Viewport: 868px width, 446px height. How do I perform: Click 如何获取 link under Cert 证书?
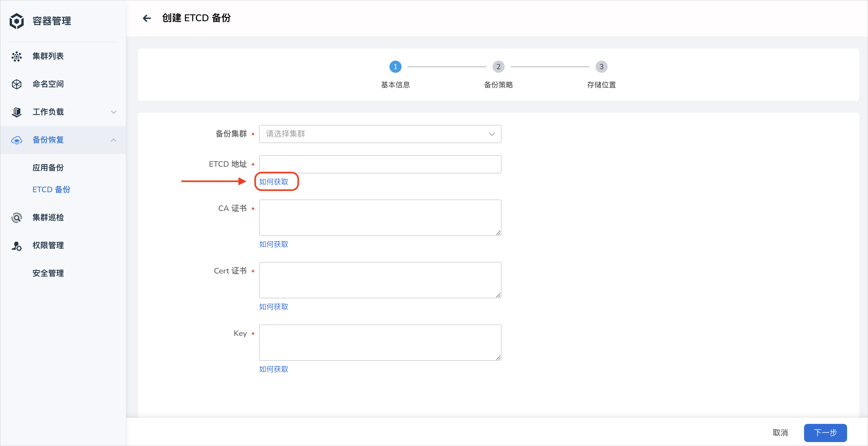(274, 307)
